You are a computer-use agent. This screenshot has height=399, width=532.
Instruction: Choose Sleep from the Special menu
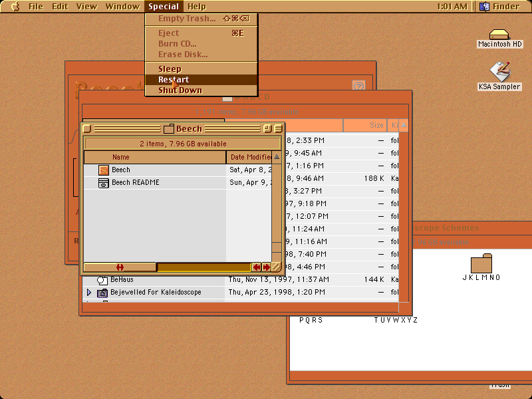point(201,69)
